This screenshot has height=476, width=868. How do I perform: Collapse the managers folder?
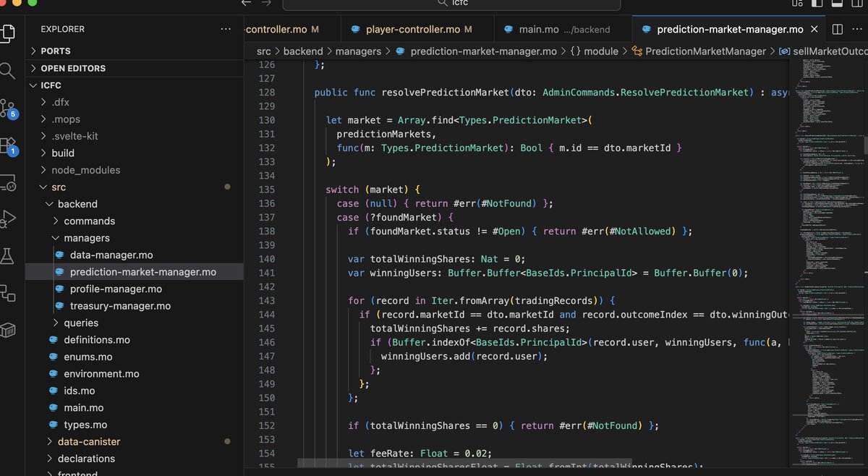pyautogui.click(x=134, y=238)
